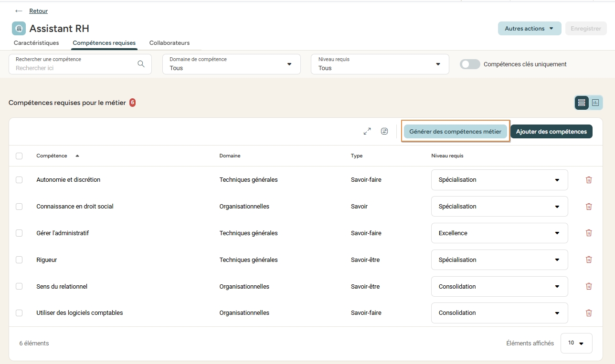Image resolution: width=615 pixels, height=364 pixels.
Task: Click Générer des compétences métier button
Action: [x=455, y=132]
